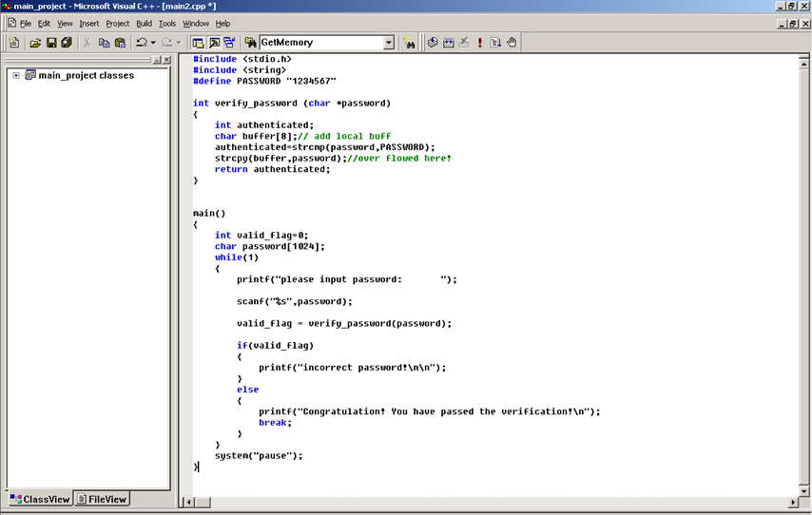The image size is (812, 515).
Task: Close the workspace panel with its X button
Action: (167, 60)
